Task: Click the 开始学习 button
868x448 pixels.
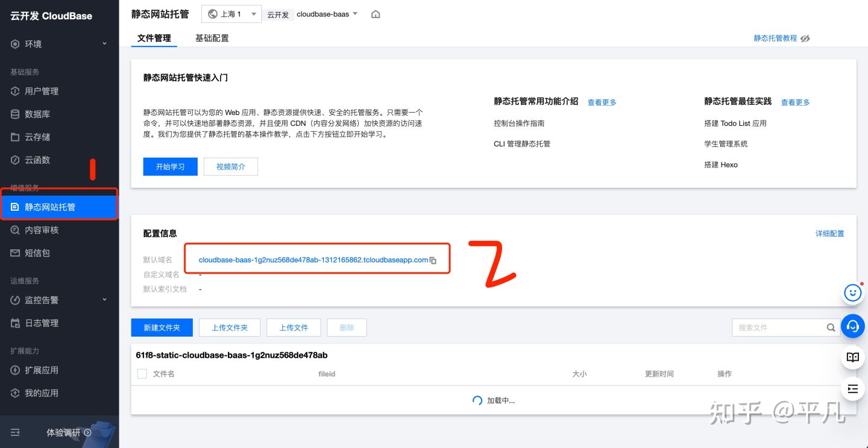Action: 171,167
